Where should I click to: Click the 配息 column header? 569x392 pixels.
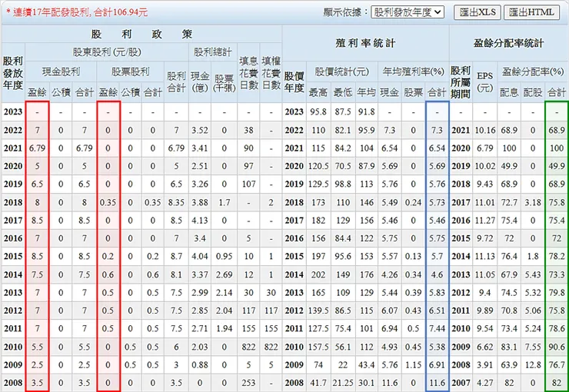[509, 93]
